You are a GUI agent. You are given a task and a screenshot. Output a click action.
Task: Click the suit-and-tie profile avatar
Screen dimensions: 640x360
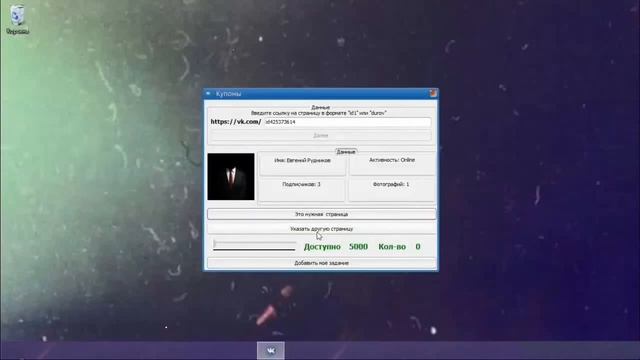231,176
